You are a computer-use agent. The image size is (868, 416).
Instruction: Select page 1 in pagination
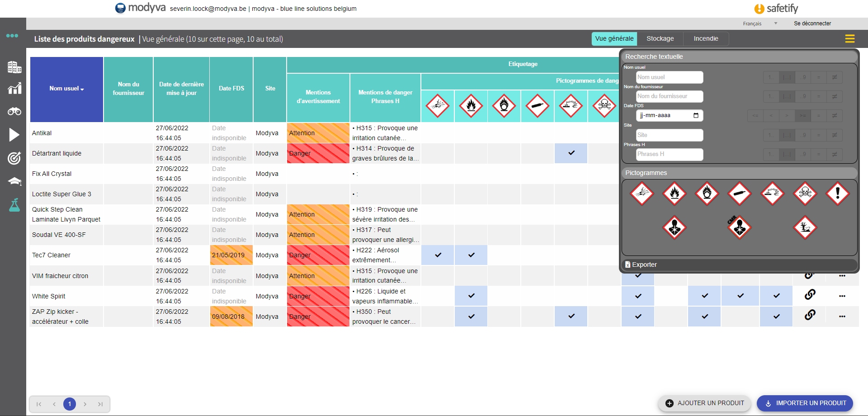pos(70,404)
